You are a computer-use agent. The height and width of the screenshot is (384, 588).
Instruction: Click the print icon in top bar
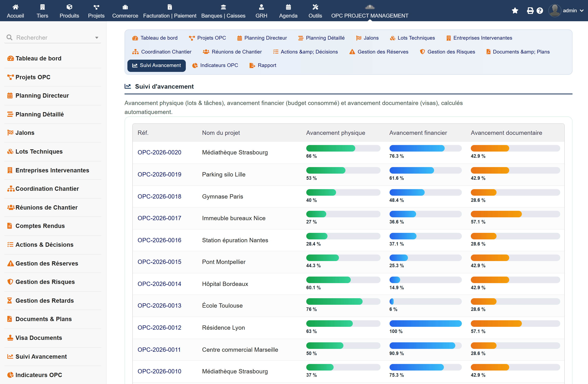point(530,11)
